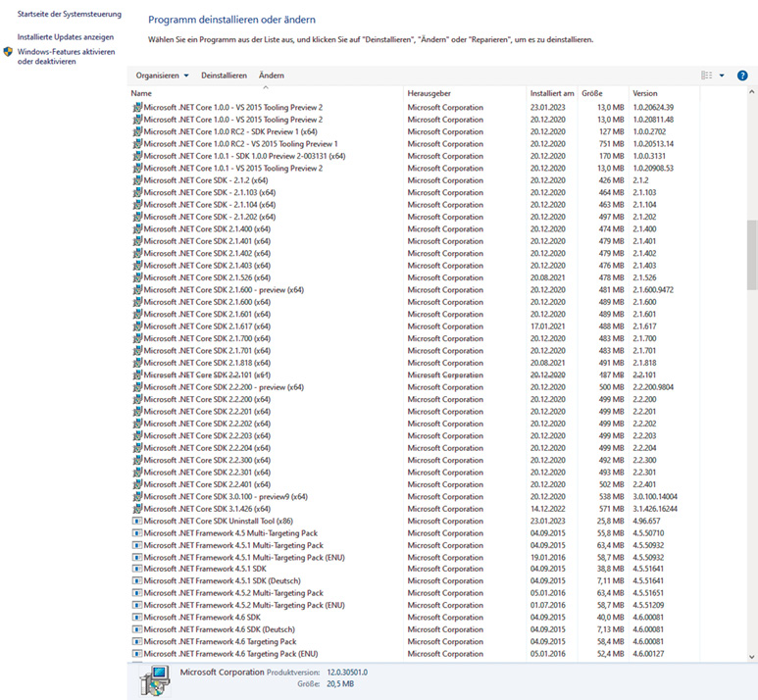Open Windows-Features aktivieren oder deaktivieren link

coord(67,56)
